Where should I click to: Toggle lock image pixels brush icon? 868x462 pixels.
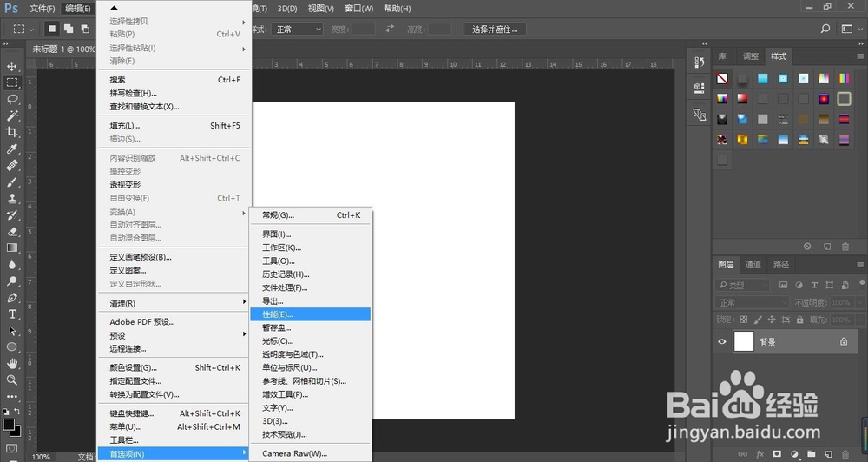tap(758, 320)
